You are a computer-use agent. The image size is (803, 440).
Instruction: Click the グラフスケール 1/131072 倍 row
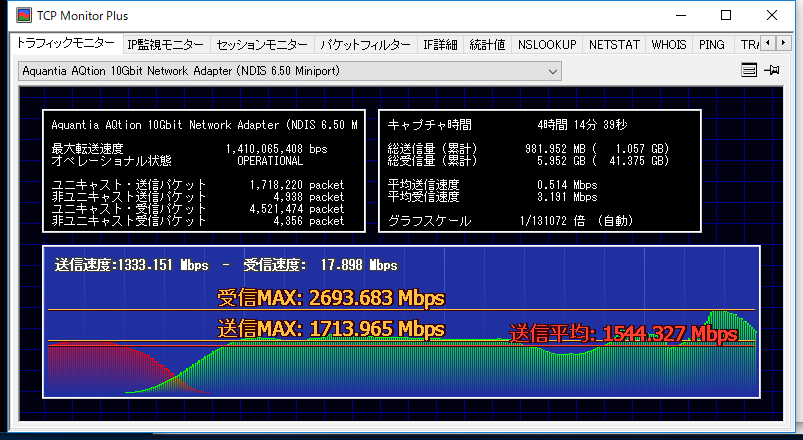511,221
